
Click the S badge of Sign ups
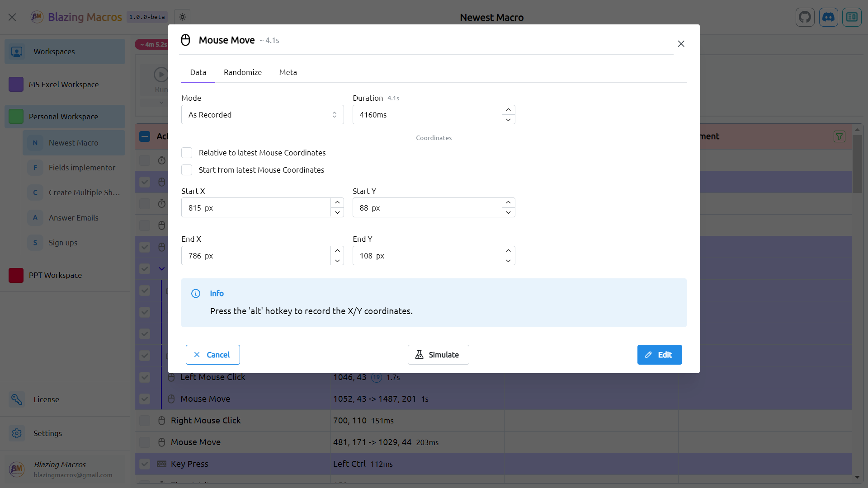point(35,243)
